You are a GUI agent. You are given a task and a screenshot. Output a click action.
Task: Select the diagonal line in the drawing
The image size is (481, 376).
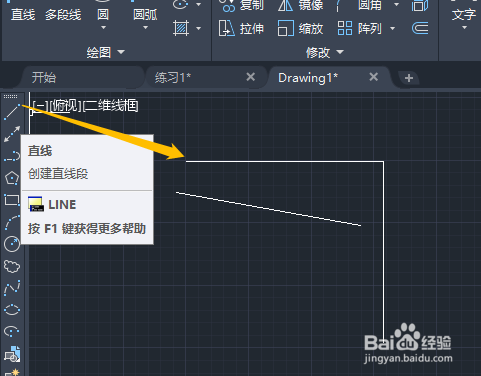[268, 209]
